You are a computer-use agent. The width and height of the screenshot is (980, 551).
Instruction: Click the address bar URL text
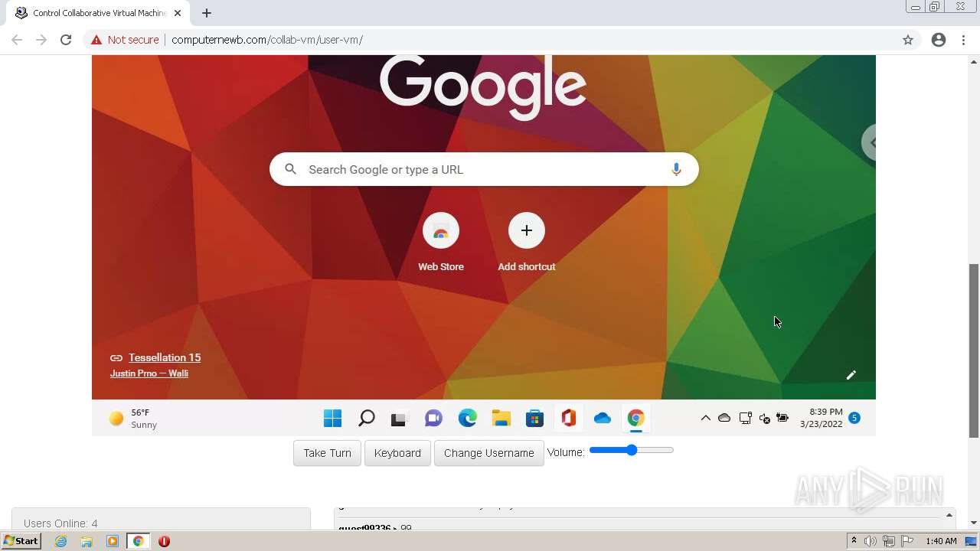click(267, 40)
